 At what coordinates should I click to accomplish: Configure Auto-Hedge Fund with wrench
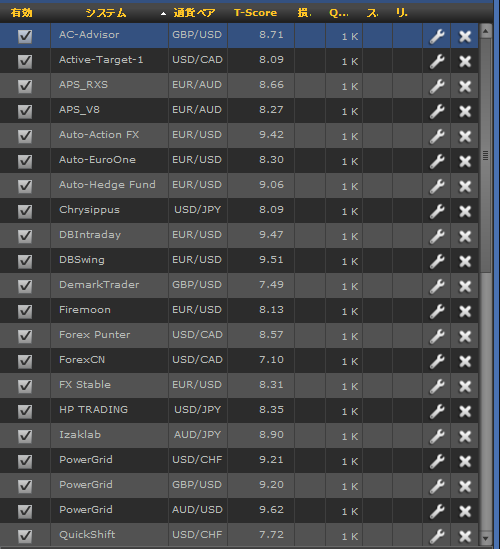[x=437, y=186]
